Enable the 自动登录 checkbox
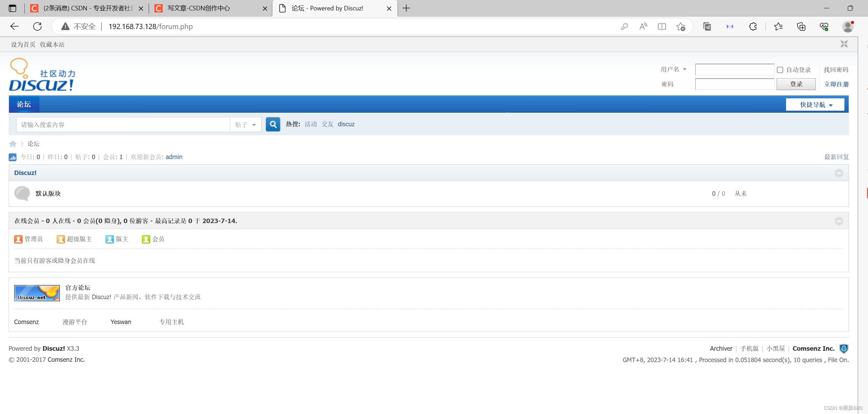868x414 pixels. click(780, 70)
